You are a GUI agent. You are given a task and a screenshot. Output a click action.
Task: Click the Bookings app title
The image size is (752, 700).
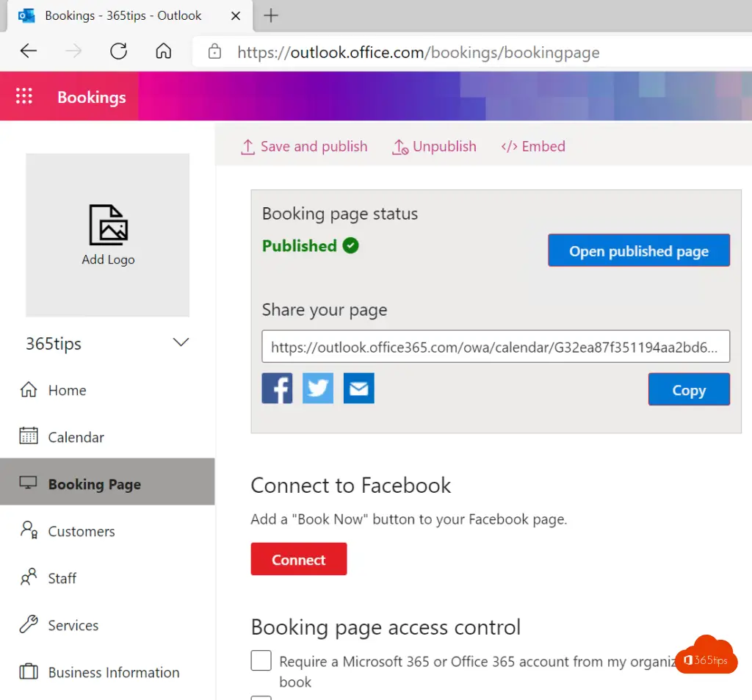click(x=92, y=97)
